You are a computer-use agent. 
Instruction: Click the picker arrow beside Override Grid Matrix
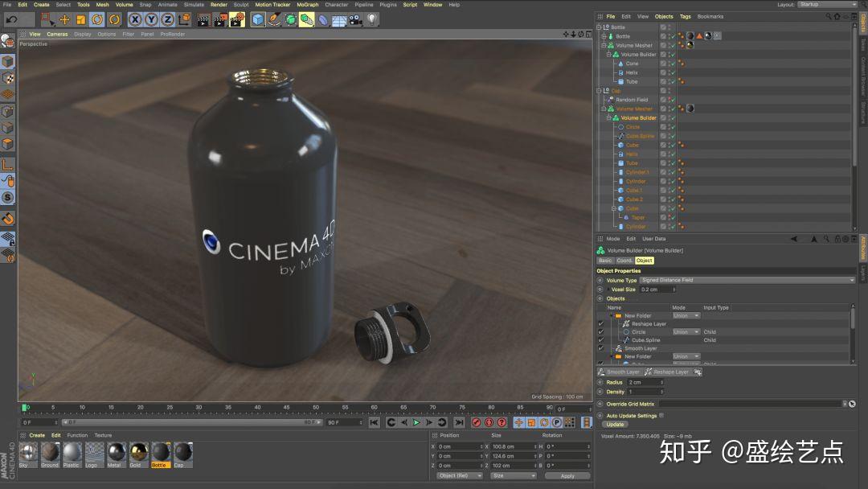(x=853, y=404)
